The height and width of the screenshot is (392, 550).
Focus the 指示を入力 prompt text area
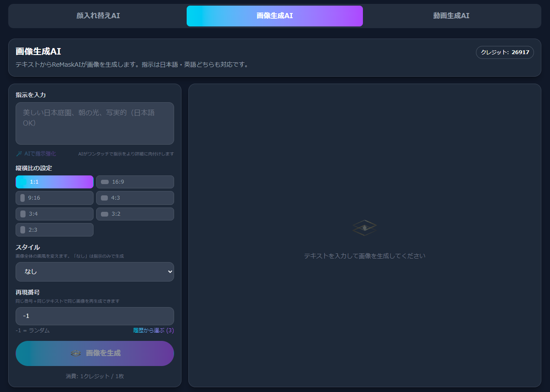(x=95, y=123)
